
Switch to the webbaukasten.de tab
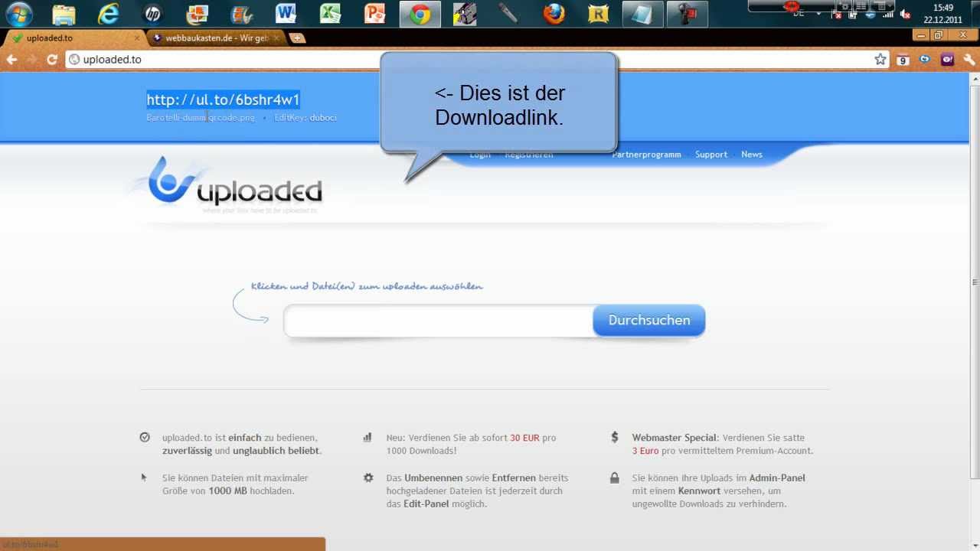[x=217, y=37]
